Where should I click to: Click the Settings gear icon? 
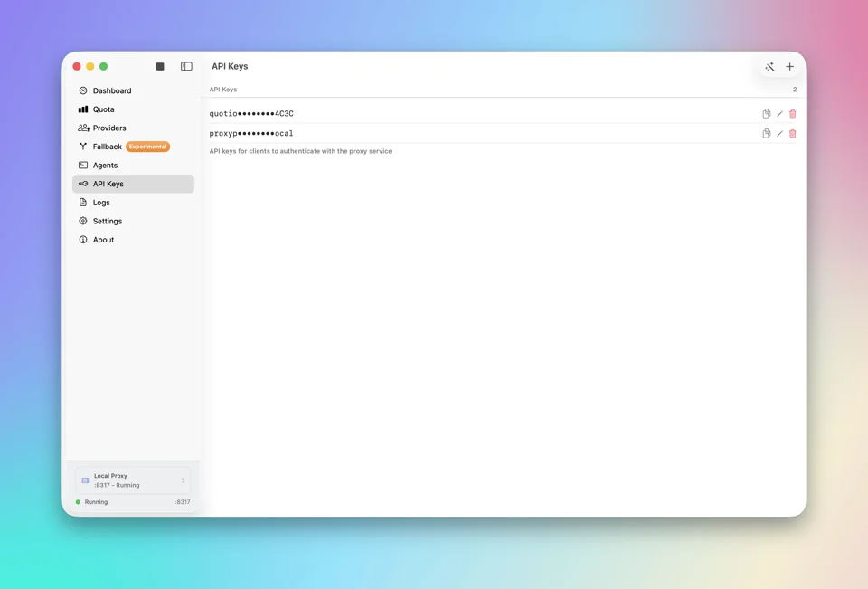point(83,221)
